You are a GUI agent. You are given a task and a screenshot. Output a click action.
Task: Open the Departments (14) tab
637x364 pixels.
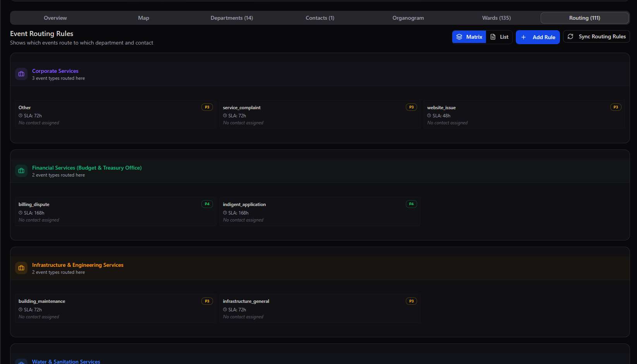click(x=232, y=18)
